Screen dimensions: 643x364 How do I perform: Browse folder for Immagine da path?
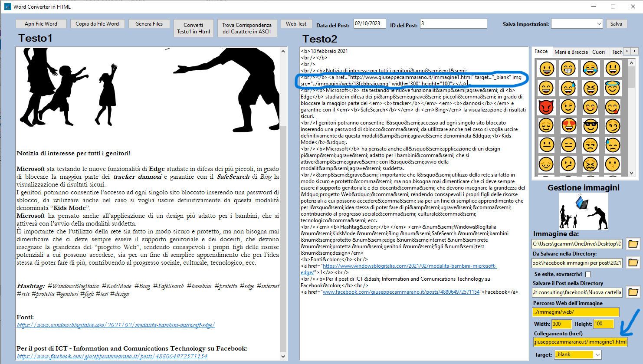(x=633, y=244)
